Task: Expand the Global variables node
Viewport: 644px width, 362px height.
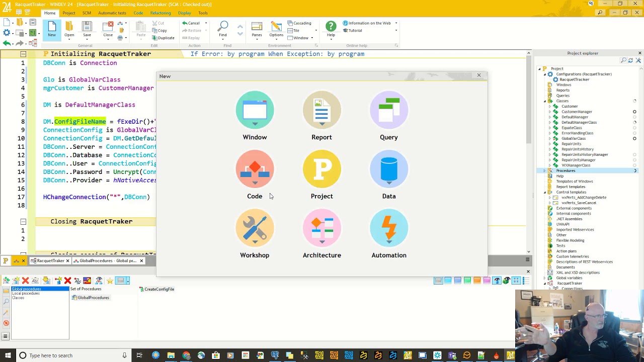Action: 545,278
